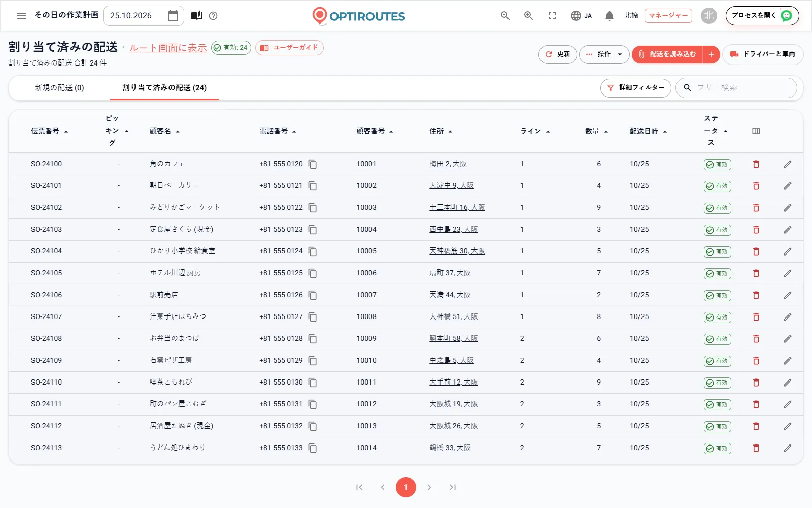Open the JA language selector

[581, 16]
